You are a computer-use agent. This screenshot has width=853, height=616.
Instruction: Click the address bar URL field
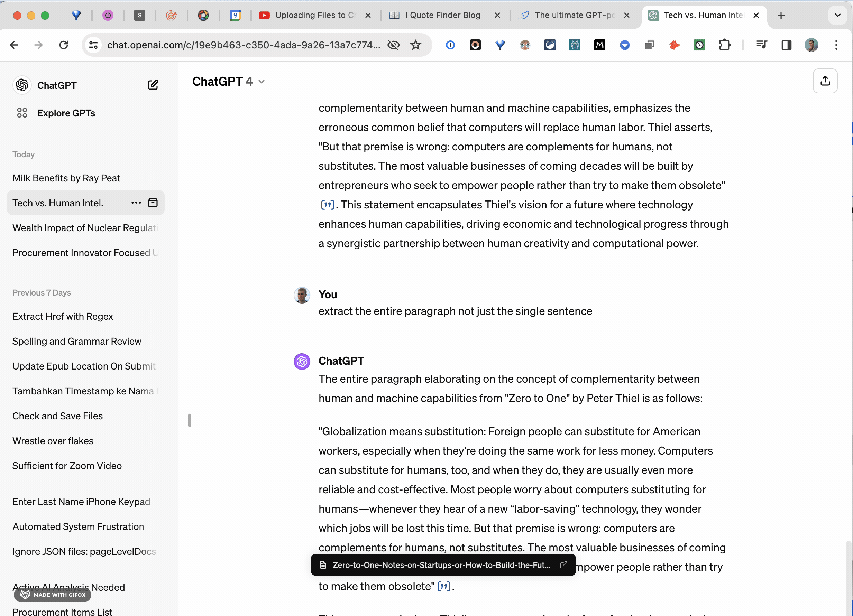pyautogui.click(x=243, y=45)
